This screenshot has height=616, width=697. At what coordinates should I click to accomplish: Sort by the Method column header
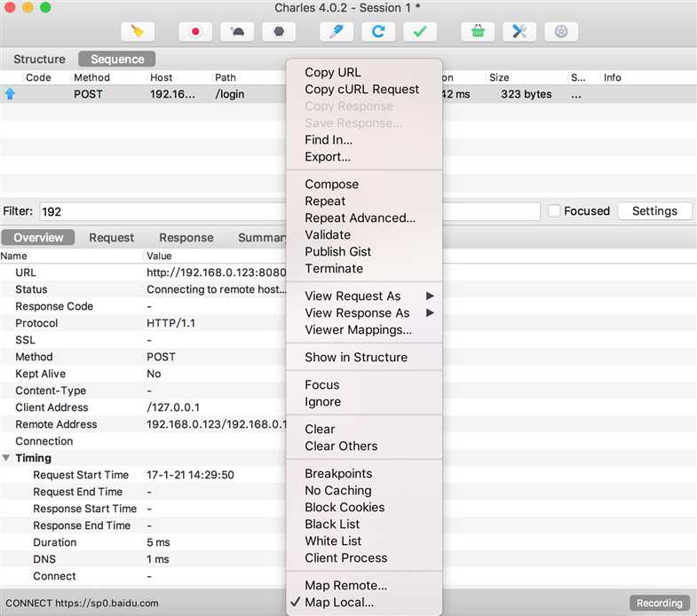pos(91,77)
